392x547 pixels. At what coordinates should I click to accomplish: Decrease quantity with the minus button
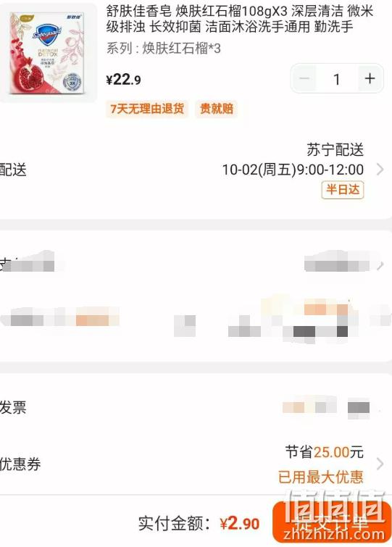tap(304, 78)
